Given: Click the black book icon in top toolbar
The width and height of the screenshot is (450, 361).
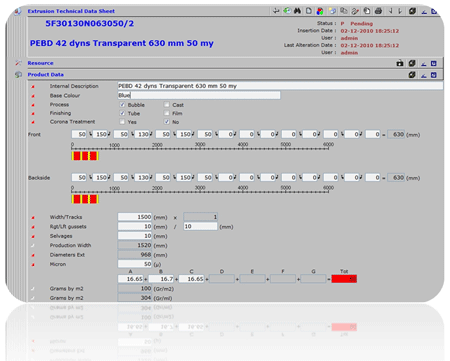Looking at the screenshot, I should (x=412, y=11).
